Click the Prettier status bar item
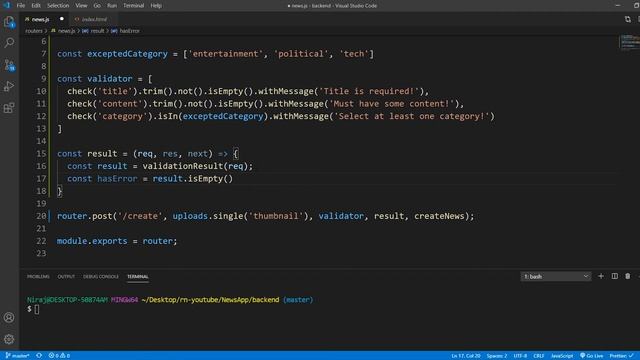 coord(621,356)
